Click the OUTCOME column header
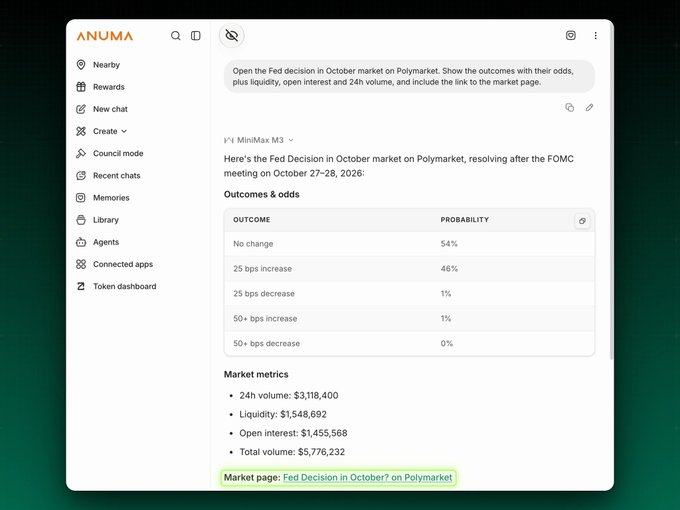 252,219
